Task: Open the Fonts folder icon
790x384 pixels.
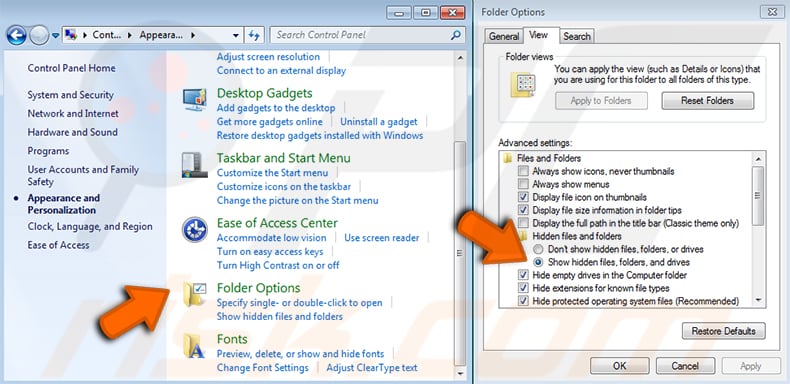Action: pos(194,346)
